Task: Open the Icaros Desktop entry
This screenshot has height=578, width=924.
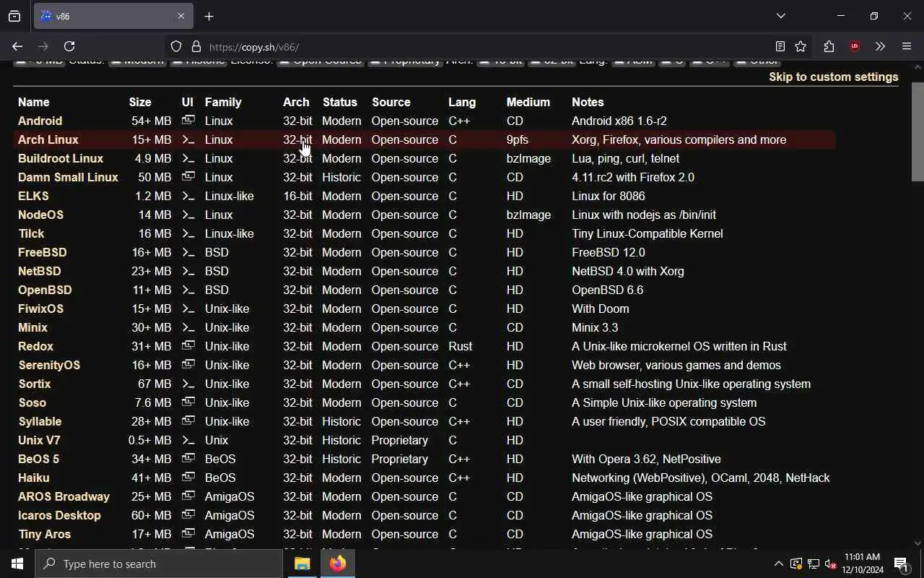Action: 59,515
